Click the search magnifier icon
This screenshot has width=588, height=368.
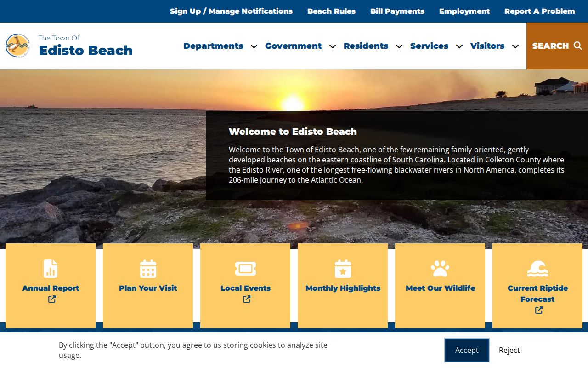point(578,46)
